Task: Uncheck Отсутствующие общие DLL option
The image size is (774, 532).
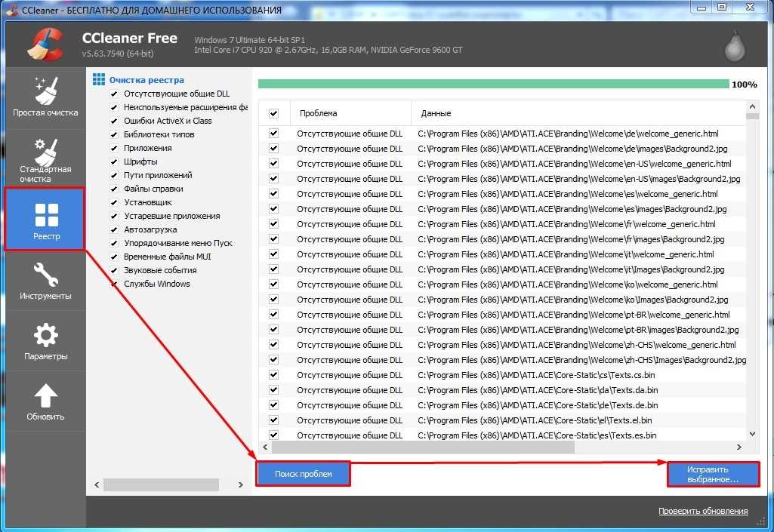Action: coord(114,94)
